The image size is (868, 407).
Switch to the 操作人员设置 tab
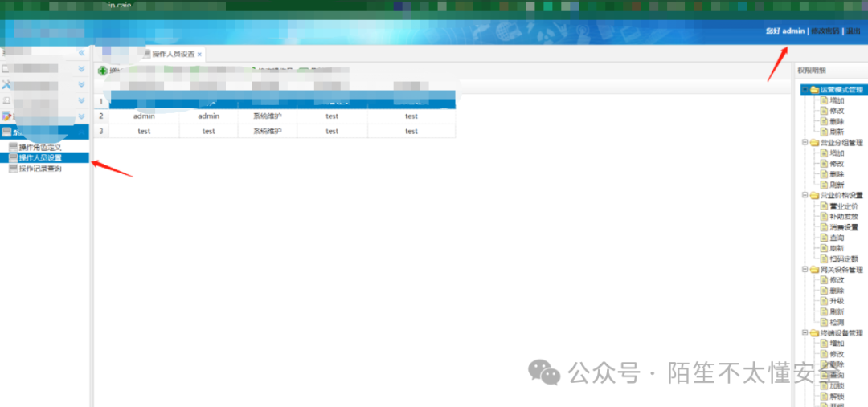click(174, 55)
